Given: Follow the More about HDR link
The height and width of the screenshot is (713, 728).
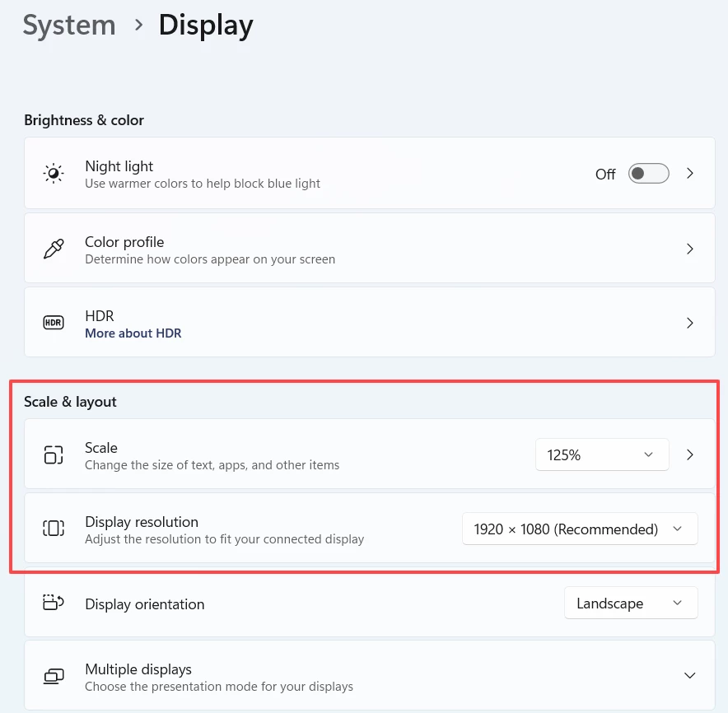Looking at the screenshot, I should pyautogui.click(x=133, y=333).
